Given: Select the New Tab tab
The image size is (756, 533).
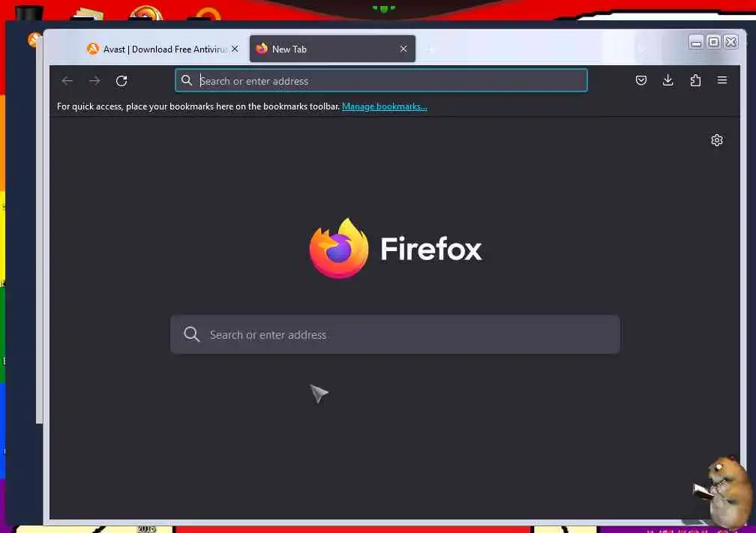Looking at the screenshot, I should coord(332,49).
